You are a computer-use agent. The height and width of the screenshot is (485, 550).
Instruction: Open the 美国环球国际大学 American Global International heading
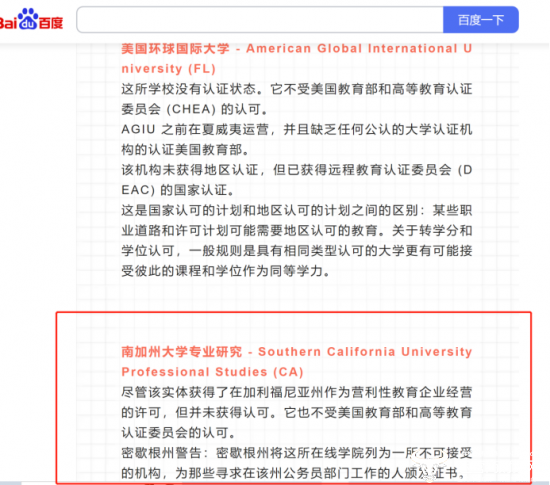pos(296,48)
